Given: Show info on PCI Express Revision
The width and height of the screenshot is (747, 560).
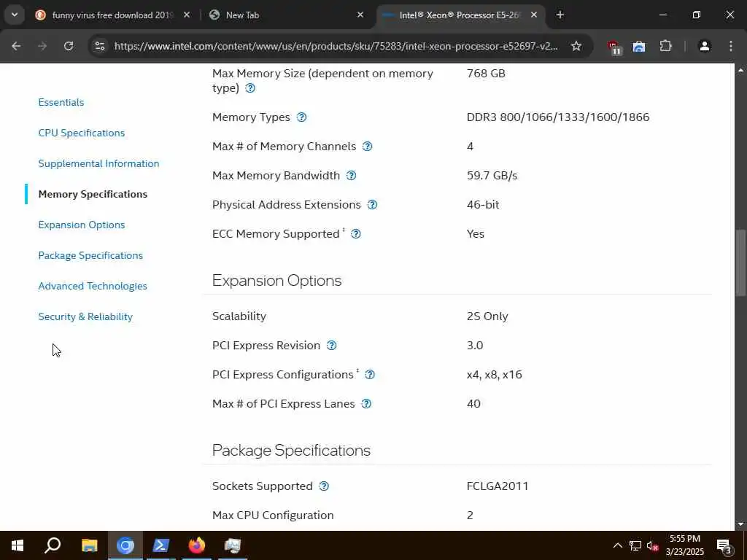Looking at the screenshot, I should coord(332,345).
